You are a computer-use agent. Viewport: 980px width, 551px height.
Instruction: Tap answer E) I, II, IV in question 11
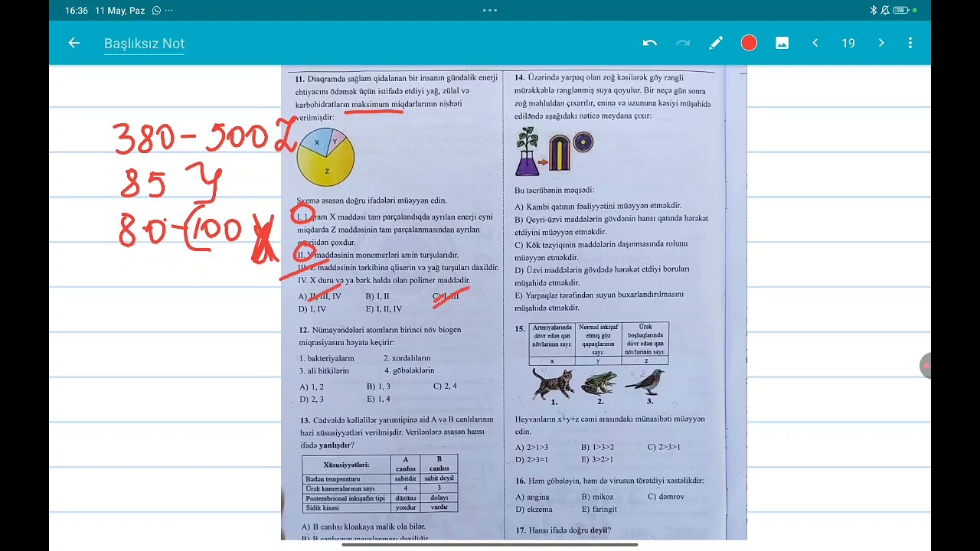pos(384,309)
